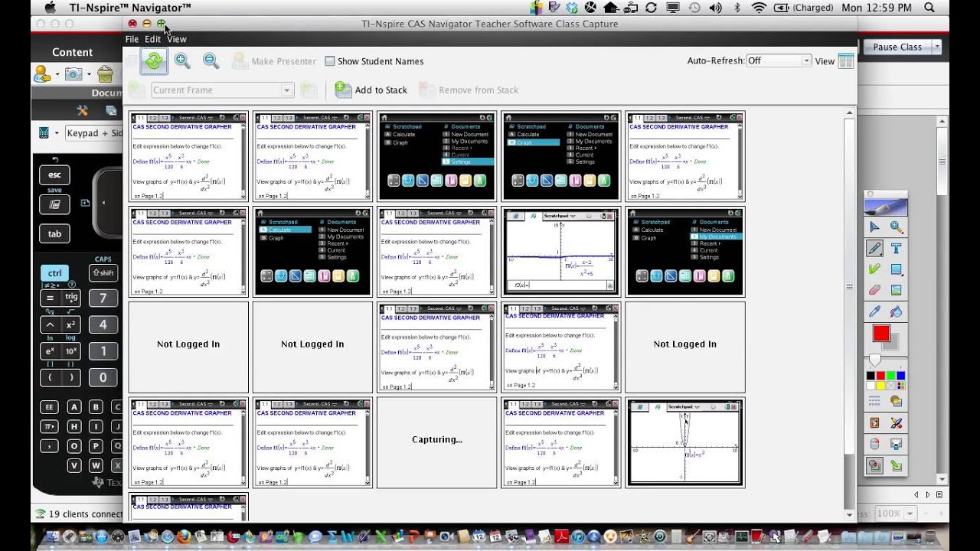Click the number 7 key on keypad
Screen dimensions: 980x551
(x=103, y=298)
